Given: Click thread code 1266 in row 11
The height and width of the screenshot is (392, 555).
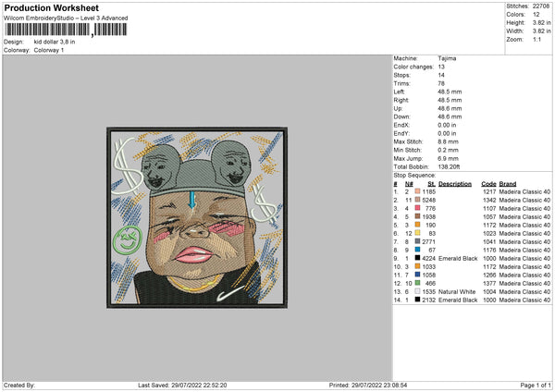Looking at the screenshot, I should point(489,275).
